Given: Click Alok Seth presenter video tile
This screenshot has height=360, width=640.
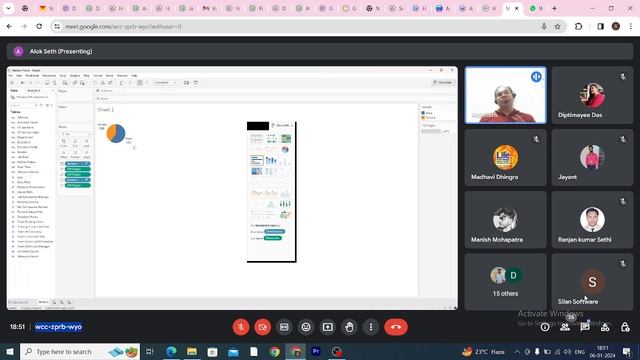Looking at the screenshot, I should [505, 95].
